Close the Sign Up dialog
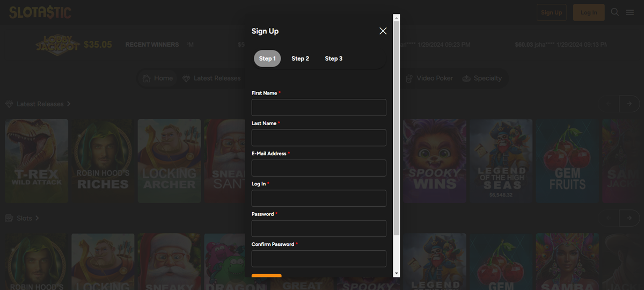644x290 pixels. point(383,31)
